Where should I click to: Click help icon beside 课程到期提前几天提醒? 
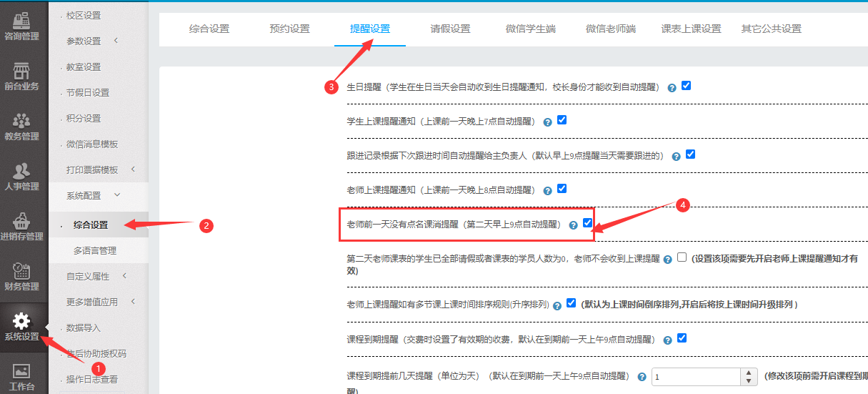pos(642,377)
